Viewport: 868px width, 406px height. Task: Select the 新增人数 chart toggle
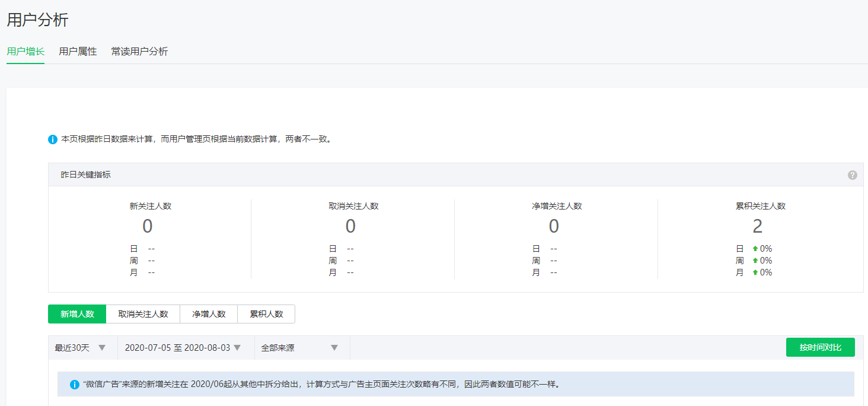77,314
